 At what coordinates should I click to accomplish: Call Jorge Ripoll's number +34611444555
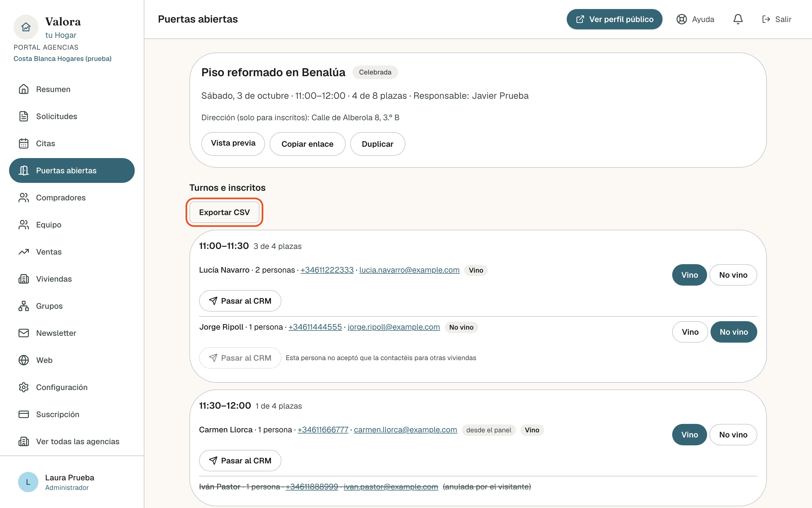pyautogui.click(x=315, y=327)
